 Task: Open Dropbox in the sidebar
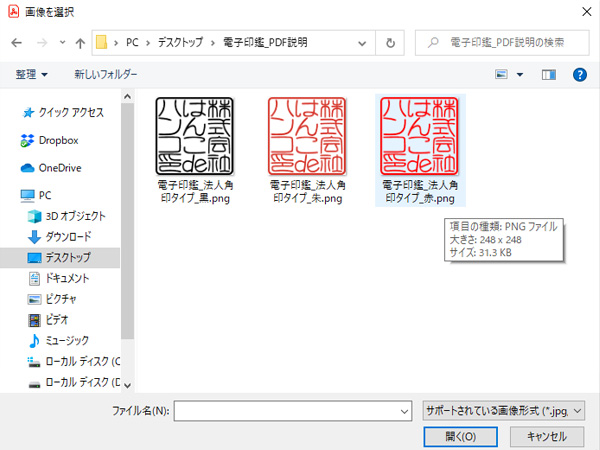point(57,140)
